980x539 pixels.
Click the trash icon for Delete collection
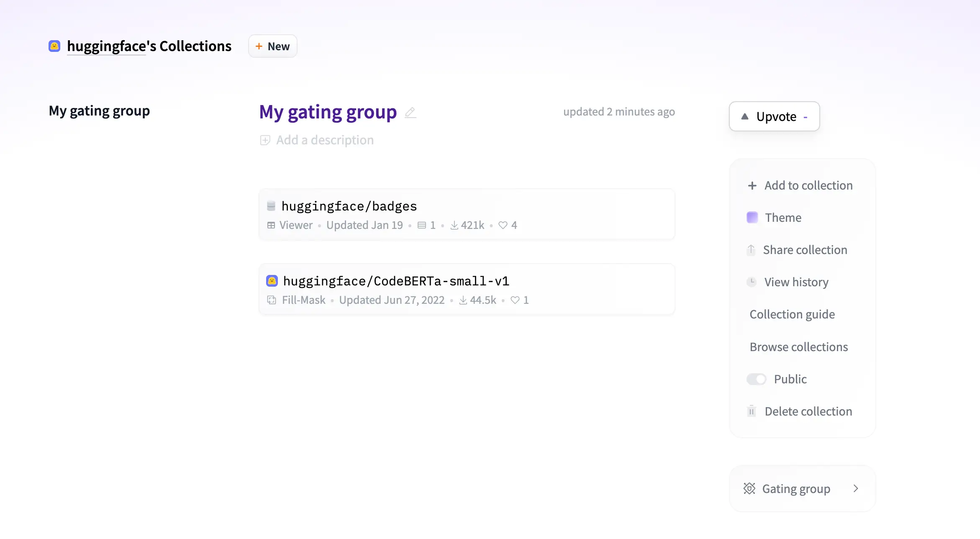752,411
